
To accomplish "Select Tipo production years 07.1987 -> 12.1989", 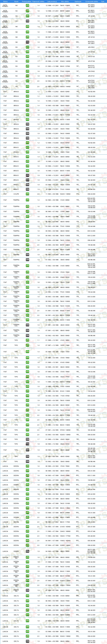I will coord(52,346).
